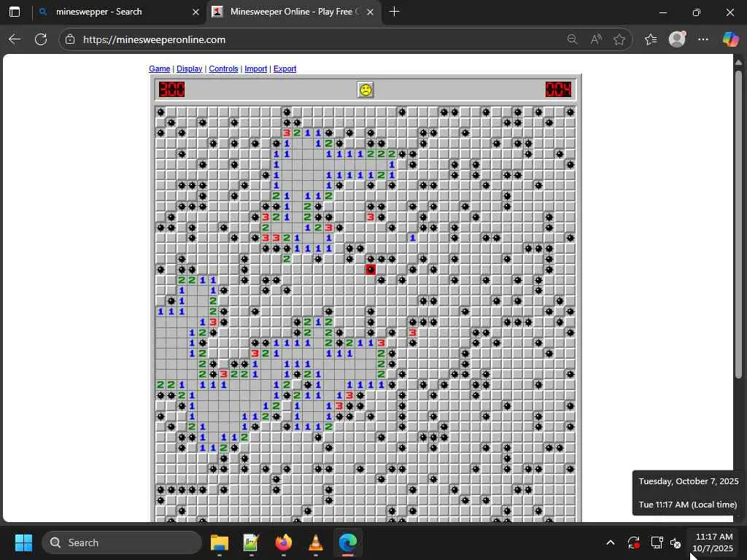
Task: Refresh the current page
Action: click(41, 39)
